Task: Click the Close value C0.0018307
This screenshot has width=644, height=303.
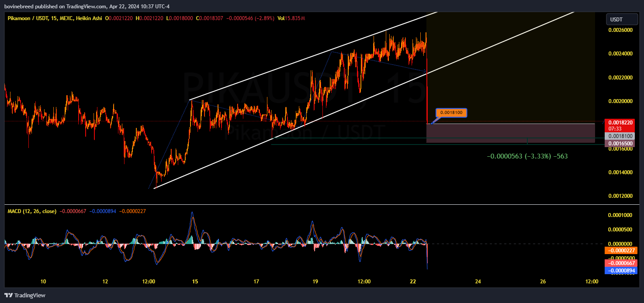Action: click(x=209, y=18)
